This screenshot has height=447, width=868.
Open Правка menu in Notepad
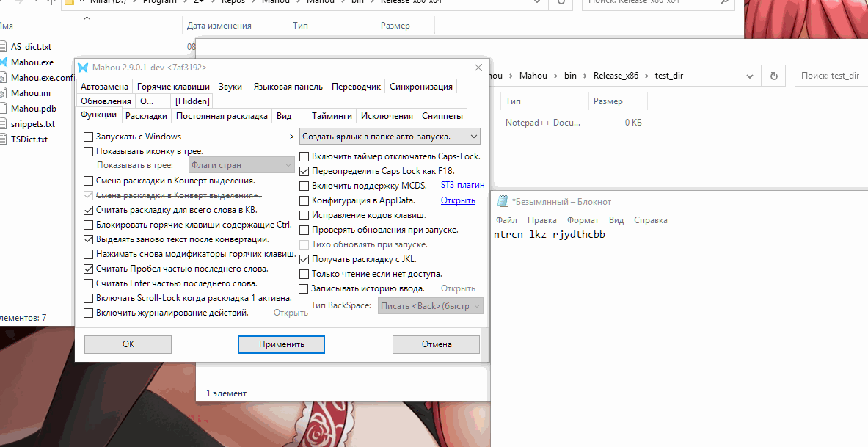[x=542, y=220]
